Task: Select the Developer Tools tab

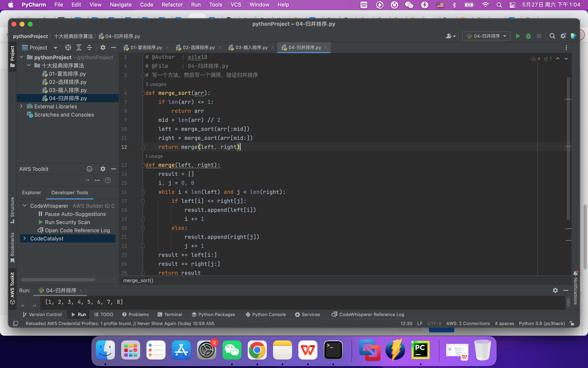Action: click(70, 193)
